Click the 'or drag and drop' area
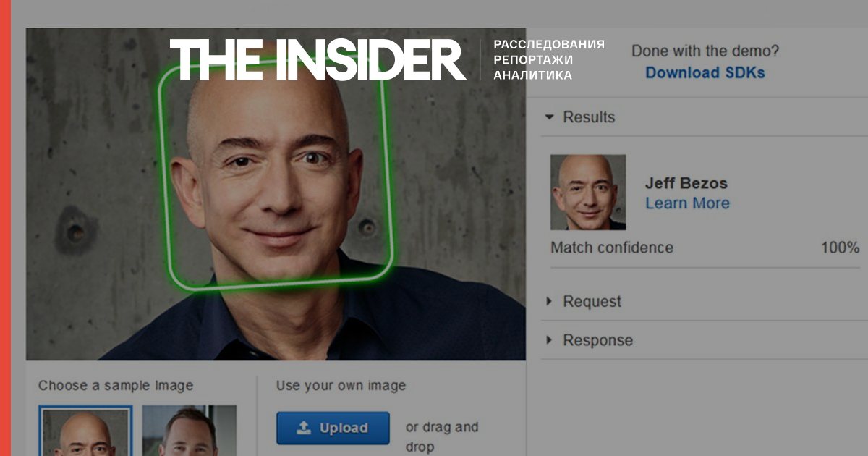868x456 pixels. 442,436
